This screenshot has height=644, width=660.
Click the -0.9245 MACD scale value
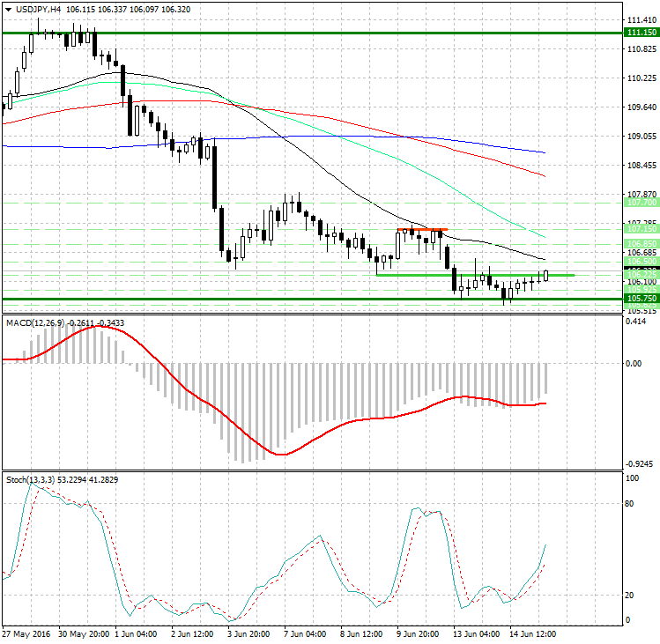(x=640, y=464)
